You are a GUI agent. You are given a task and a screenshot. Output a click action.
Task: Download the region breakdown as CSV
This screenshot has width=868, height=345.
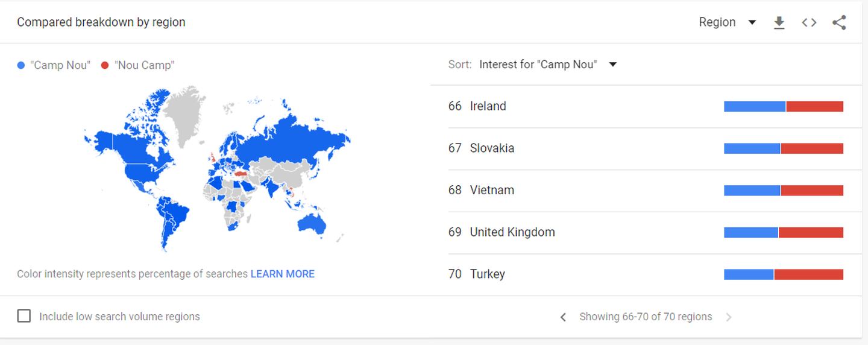(779, 23)
